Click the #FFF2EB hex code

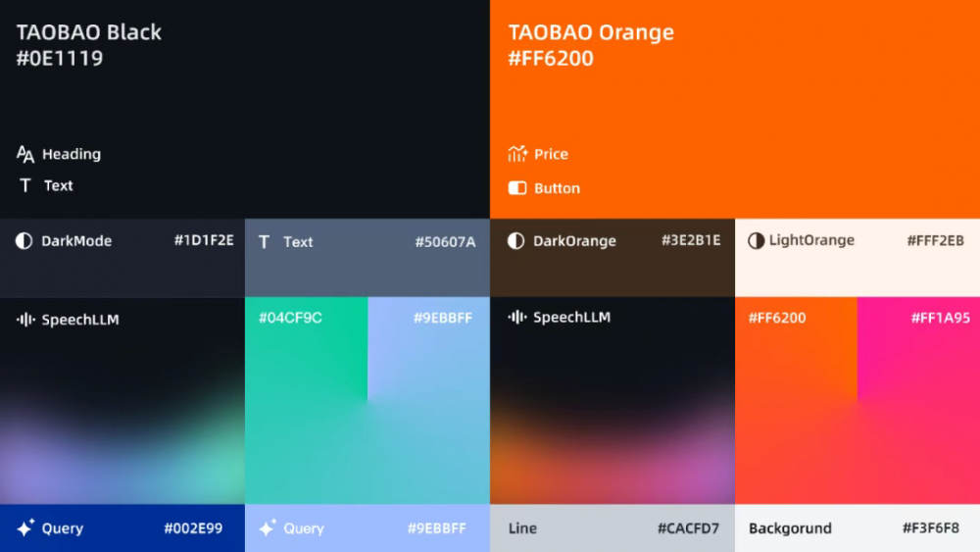pos(935,241)
